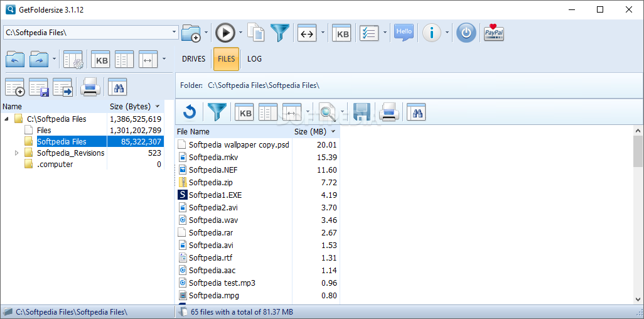
Task: Open the binoculars find in the files toolbar
Action: (416, 112)
